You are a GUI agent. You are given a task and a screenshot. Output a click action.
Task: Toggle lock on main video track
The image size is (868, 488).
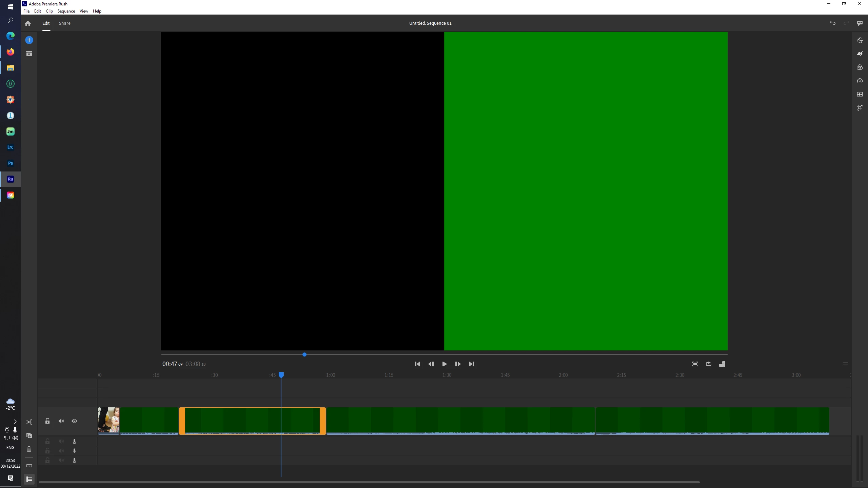(x=47, y=421)
